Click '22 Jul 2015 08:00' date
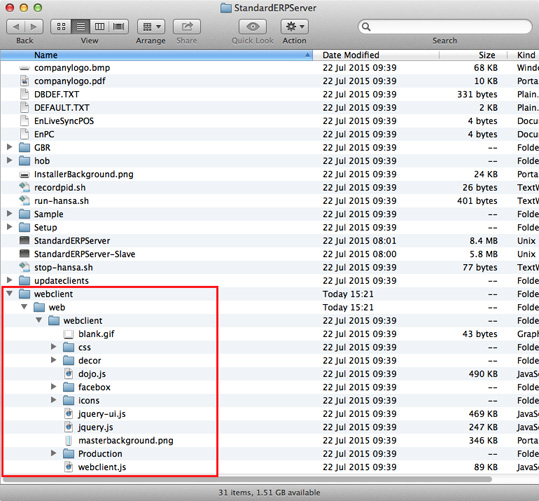 point(360,254)
